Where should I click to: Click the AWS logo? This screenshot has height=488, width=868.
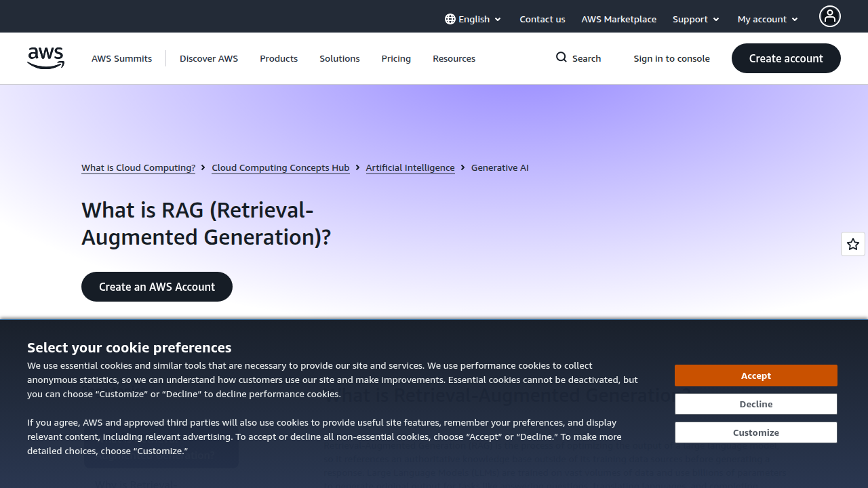(x=46, y=58)
